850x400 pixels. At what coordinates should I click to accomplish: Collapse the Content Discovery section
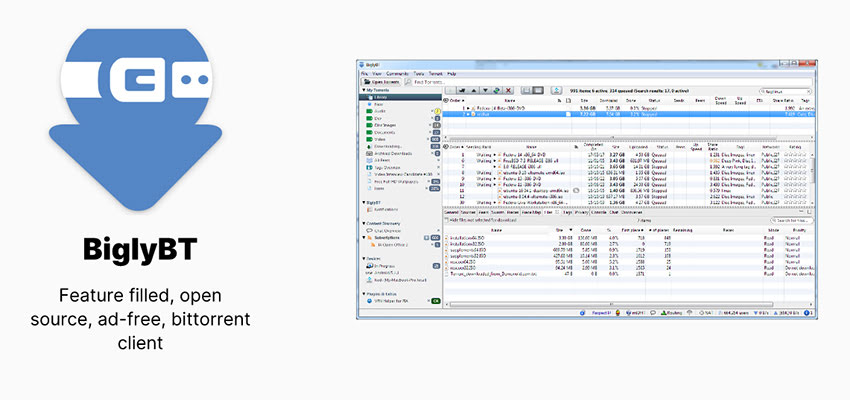coord(364,223)
